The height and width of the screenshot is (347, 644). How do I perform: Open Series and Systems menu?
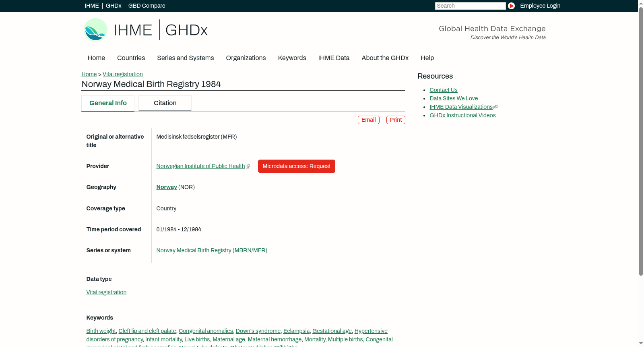[x=185, y=58]
